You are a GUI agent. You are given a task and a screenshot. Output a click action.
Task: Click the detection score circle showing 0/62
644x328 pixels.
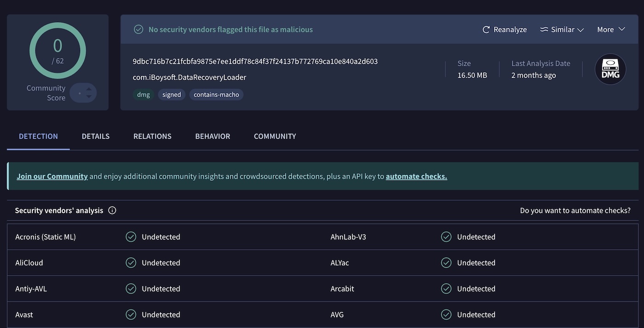point(57,51)
